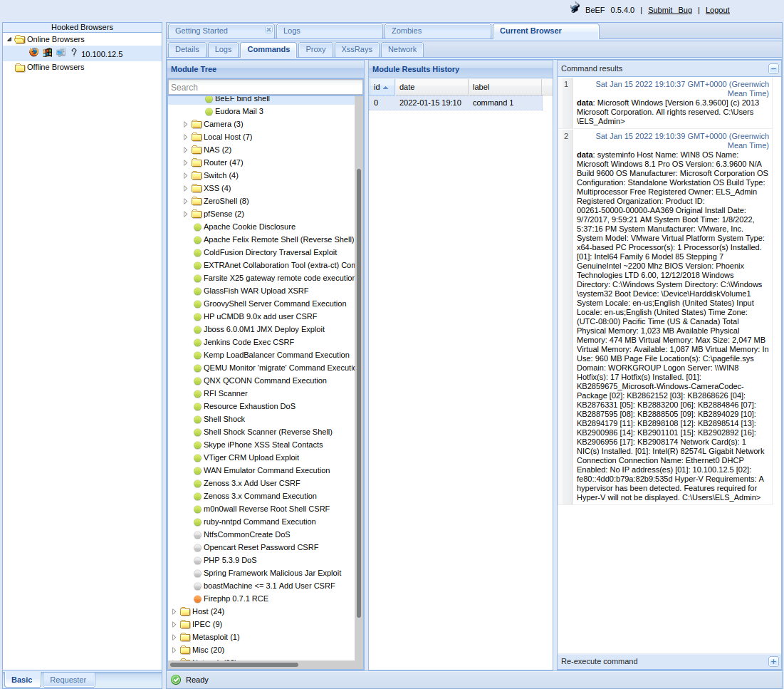
Task: Click the Online Browsers folder icon
Action: point(20,39)
